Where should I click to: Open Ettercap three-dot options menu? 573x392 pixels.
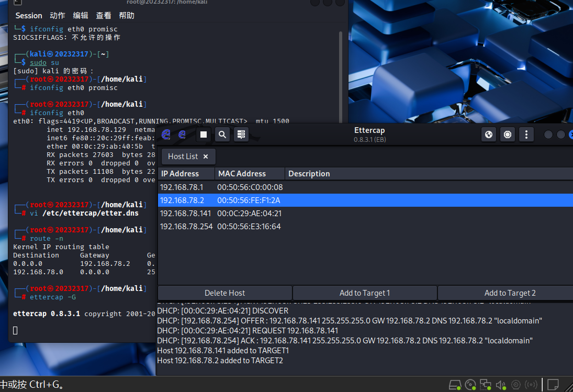click(526, 135)
